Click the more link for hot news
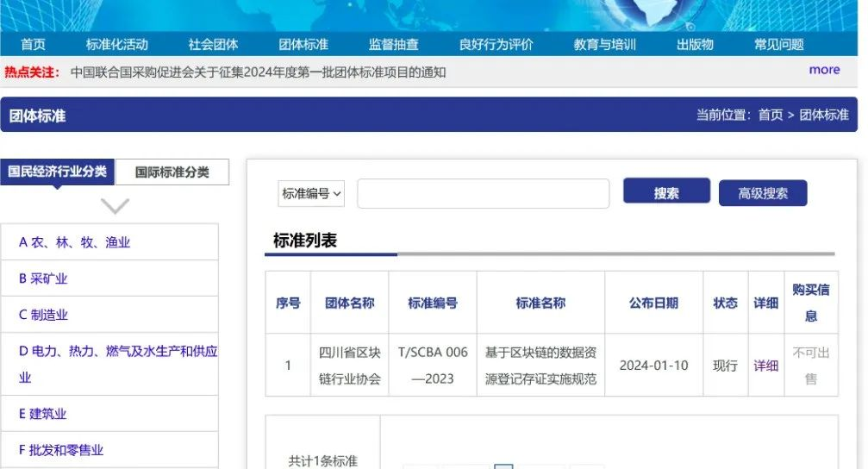The height and width of the screenshot is (469, 868). pyautogui.click(x=824, y=70)
